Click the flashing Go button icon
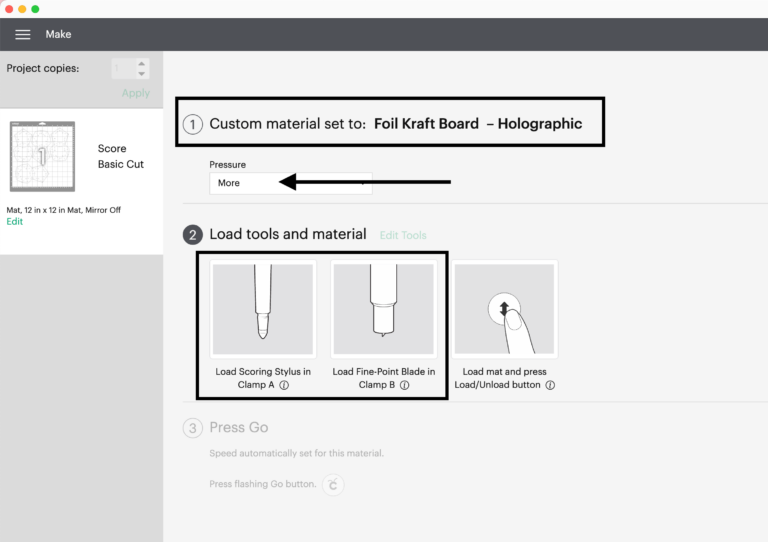The height and width of the screenshot is (542, 768). (334, 485)
